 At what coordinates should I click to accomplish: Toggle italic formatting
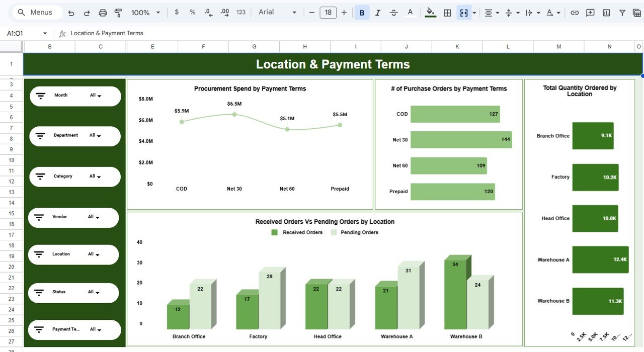point(378,12)
